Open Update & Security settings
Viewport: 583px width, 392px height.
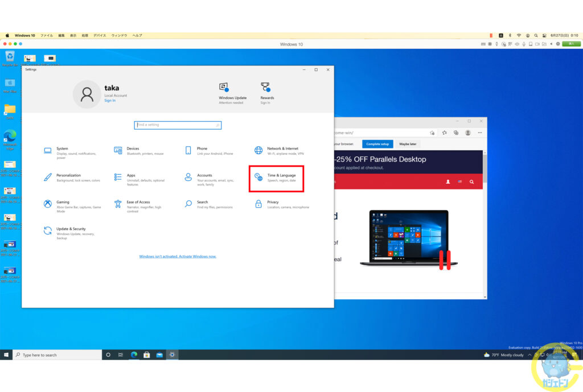[69, 233]
